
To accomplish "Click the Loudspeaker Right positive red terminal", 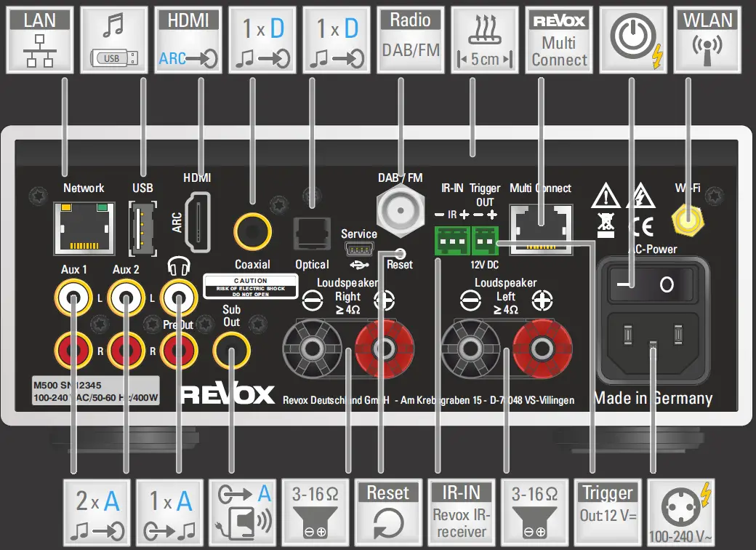I will [385, 348].
